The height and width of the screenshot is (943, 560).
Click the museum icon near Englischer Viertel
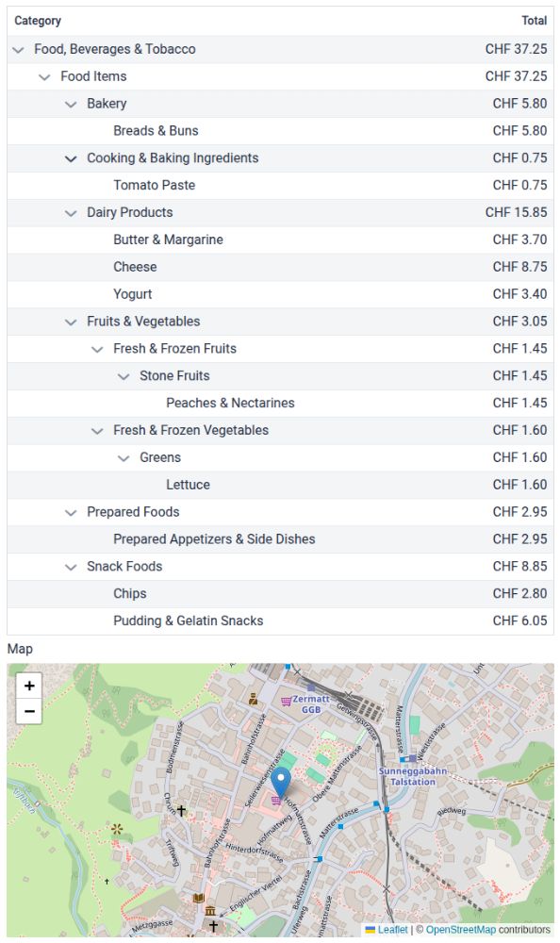210,911
